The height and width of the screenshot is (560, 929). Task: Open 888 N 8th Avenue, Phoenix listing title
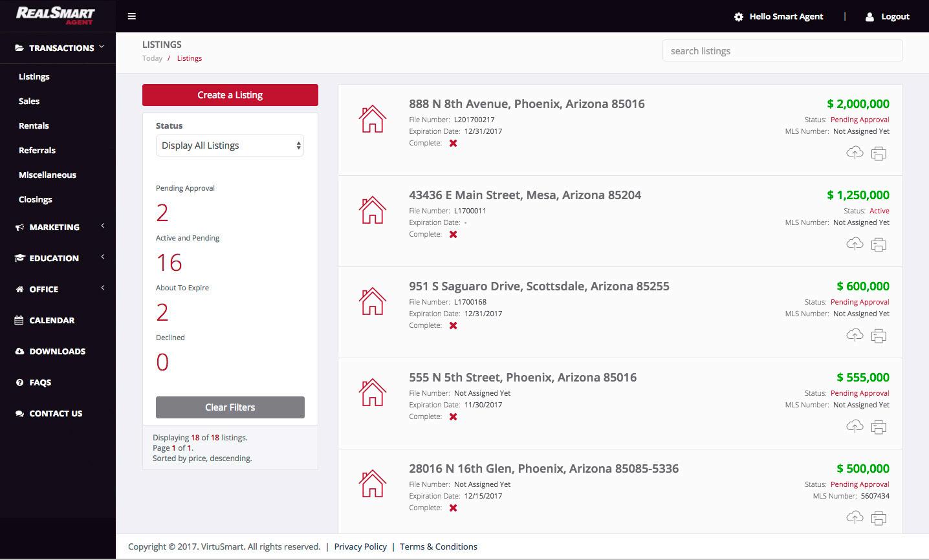pyautogui.click(x=527, y=103)
